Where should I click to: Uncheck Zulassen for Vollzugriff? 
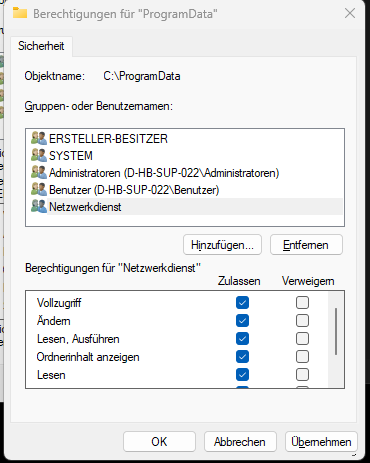(x=242, y=303)
